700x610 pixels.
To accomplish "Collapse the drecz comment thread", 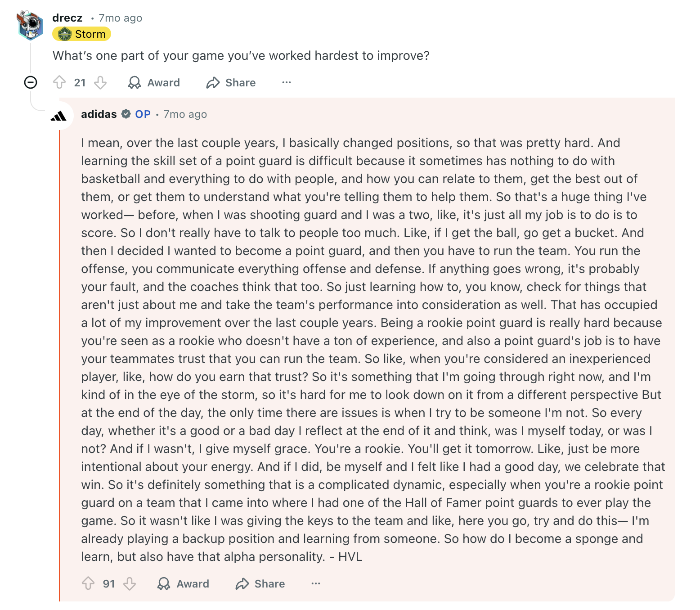I will coord(31,82).
